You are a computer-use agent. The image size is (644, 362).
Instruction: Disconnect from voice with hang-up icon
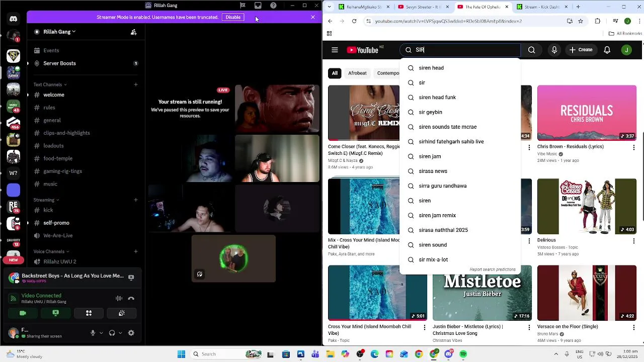131,298
